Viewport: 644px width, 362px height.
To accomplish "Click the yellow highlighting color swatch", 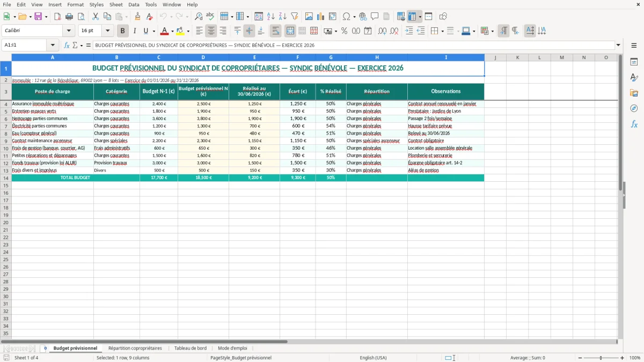I will (x=180, y=31).
